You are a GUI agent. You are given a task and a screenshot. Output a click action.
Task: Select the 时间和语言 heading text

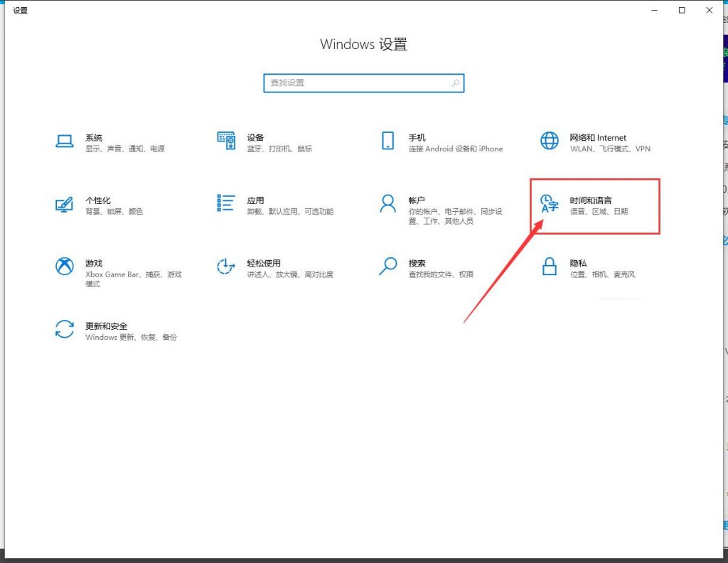coord(591,200)
